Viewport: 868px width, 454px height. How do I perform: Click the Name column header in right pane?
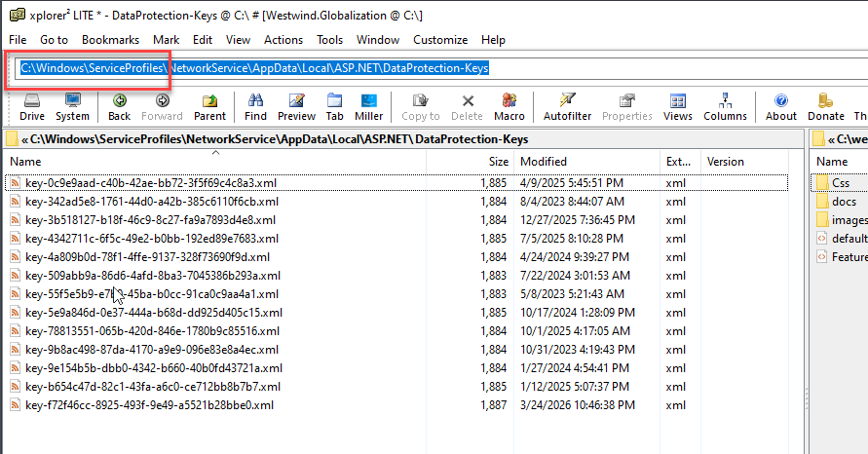coord(839,162)
